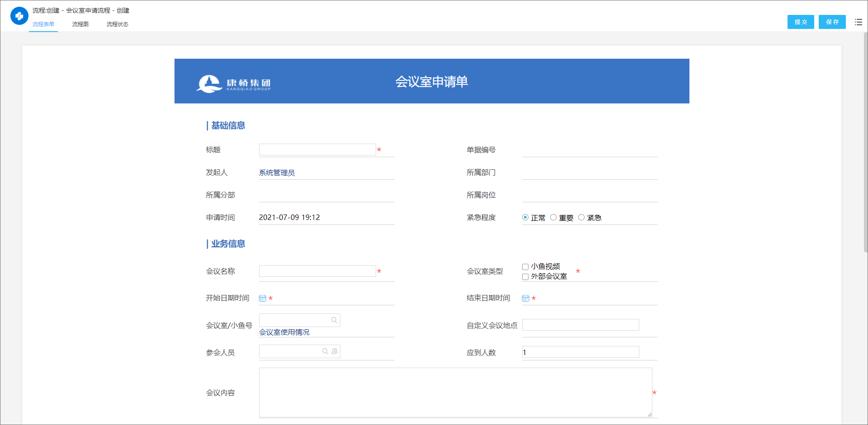Check the 外部会议室 checkbox

525,276
